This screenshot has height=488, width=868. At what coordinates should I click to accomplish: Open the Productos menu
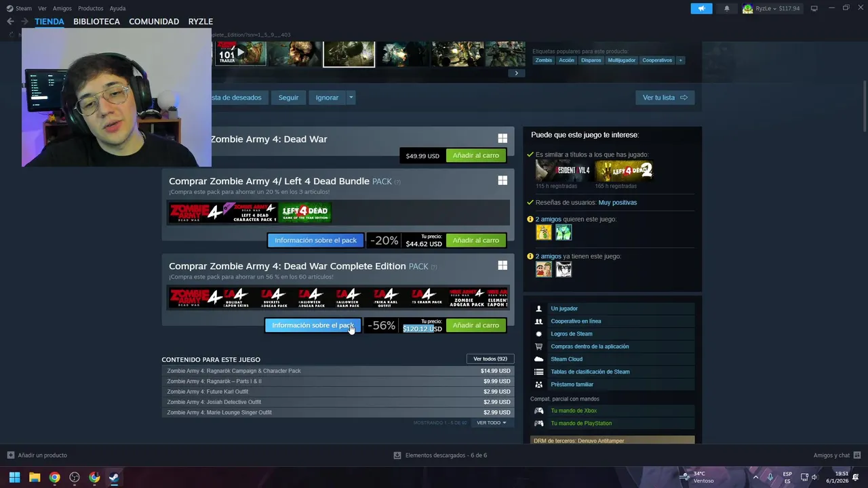tap(91, 8)
